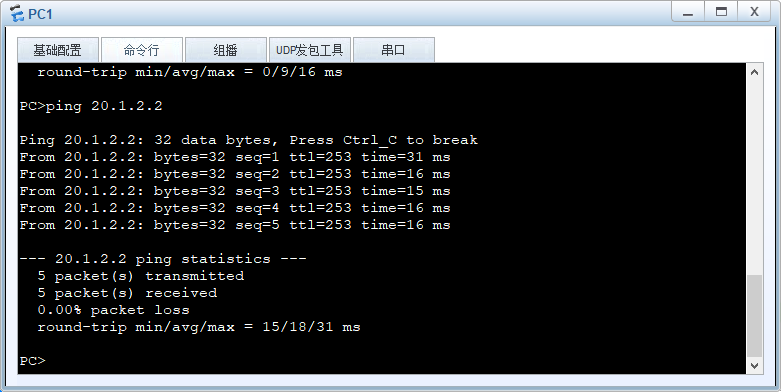
Task: Click the terminal scrollbar thumb
Action: pos(754,316)
